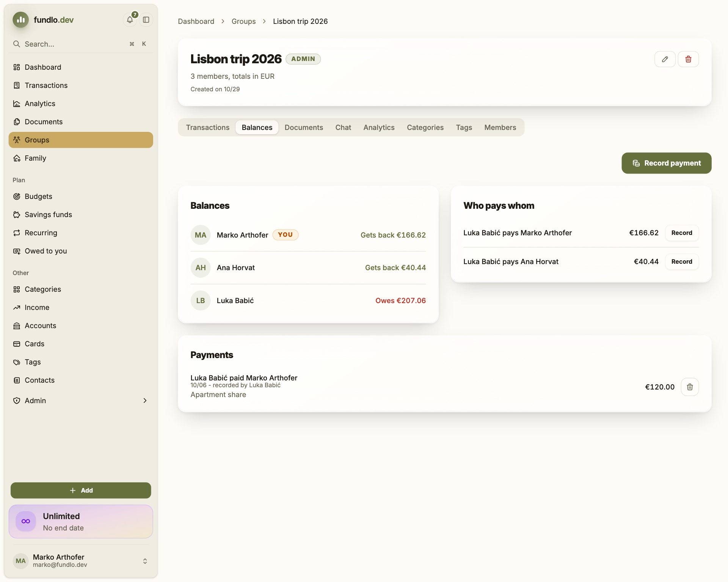This screenshot has height=582, width=728.
Task: Switch to the Members tab
Action: tap(500, 127)
